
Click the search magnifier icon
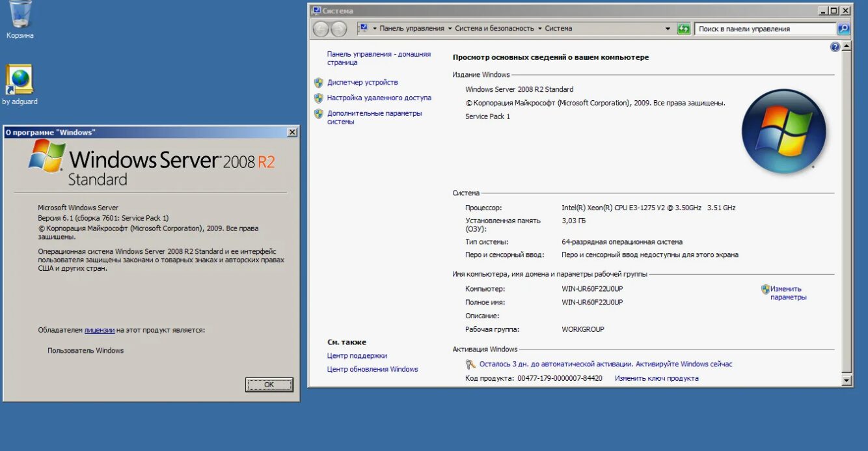coord(843,29)
